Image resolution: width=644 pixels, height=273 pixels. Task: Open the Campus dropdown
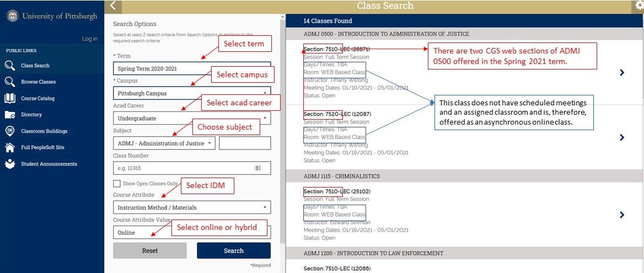pyautogui.click(x=192, y=93)
